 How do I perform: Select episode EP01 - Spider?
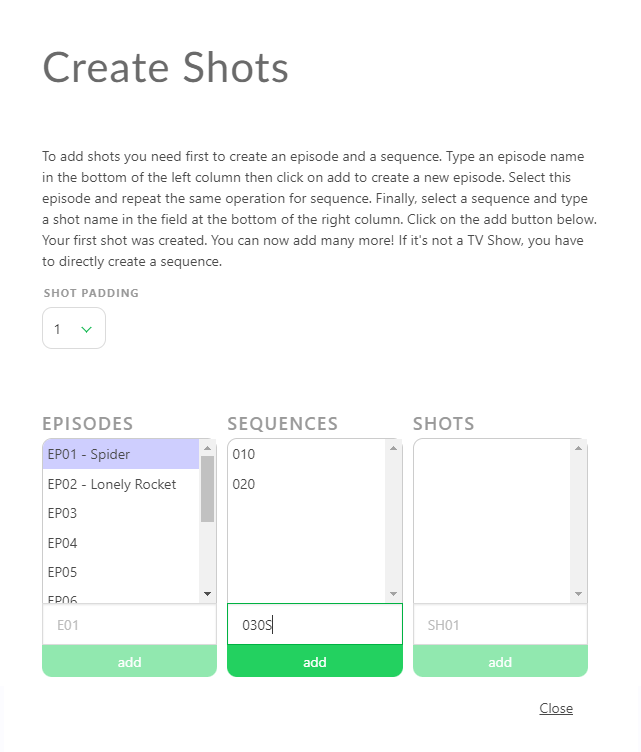pyautogui.click(x=121, y=454)
